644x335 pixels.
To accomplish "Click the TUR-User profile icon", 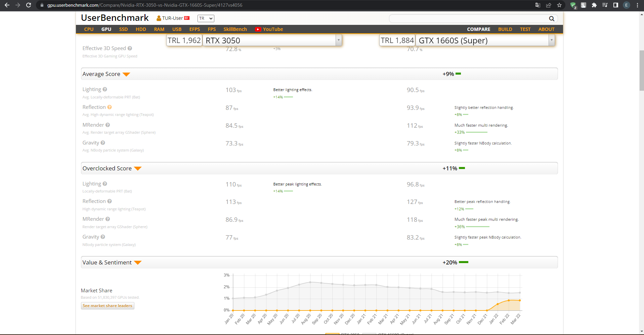I will (159, 18).
